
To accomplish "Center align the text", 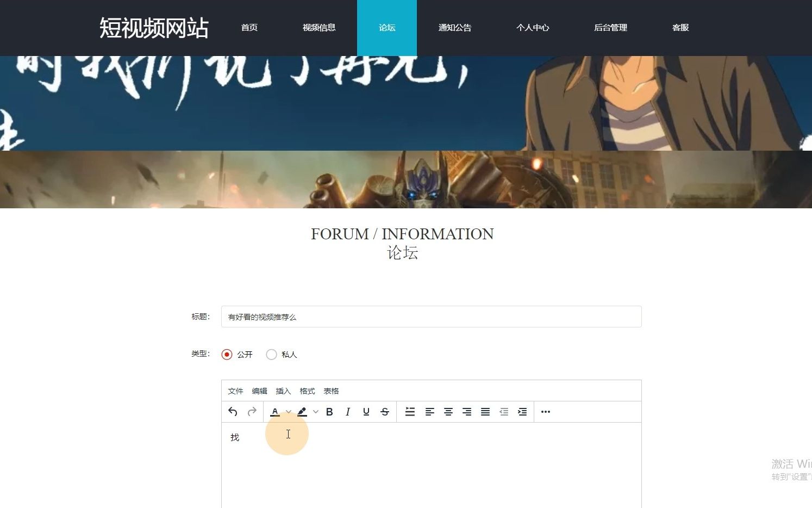I will click(x=448, y=412).
